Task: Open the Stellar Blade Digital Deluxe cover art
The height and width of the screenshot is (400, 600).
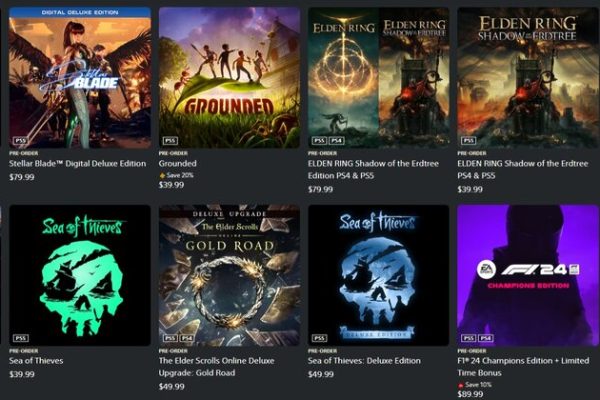Action: click(x=80, y=78)
